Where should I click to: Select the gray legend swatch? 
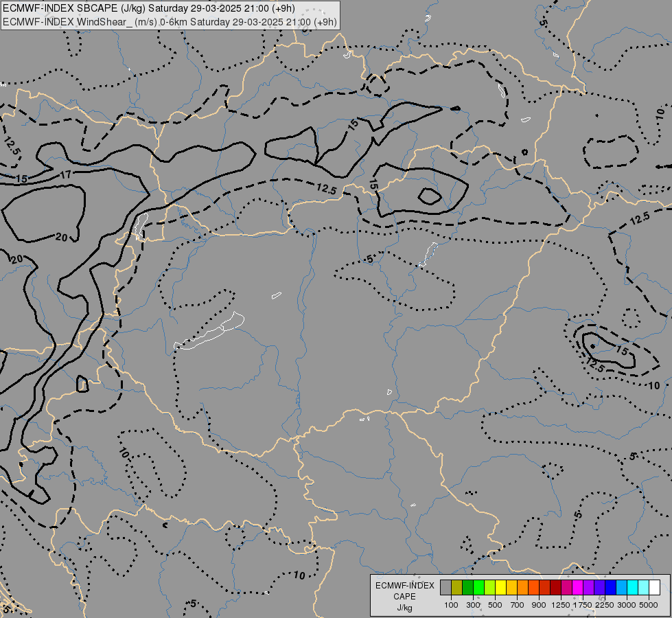tap(445, 587)
